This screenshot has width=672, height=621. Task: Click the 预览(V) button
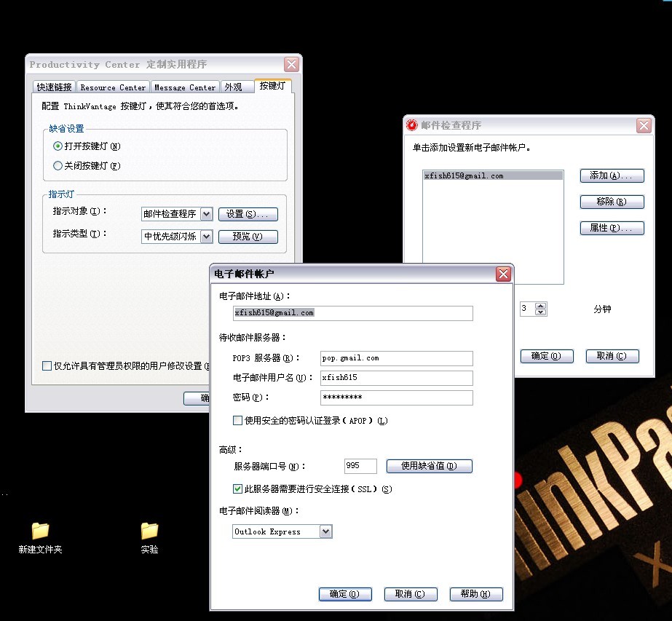point(248,236)
